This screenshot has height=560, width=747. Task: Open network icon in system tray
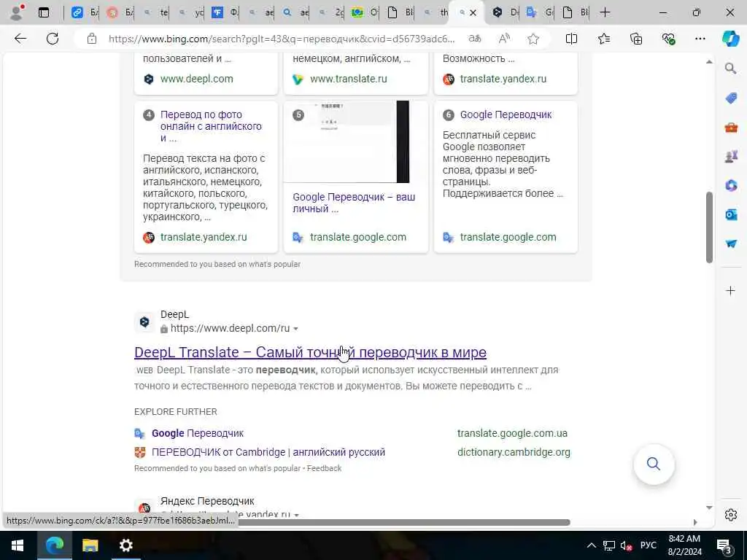pos(609,545)
